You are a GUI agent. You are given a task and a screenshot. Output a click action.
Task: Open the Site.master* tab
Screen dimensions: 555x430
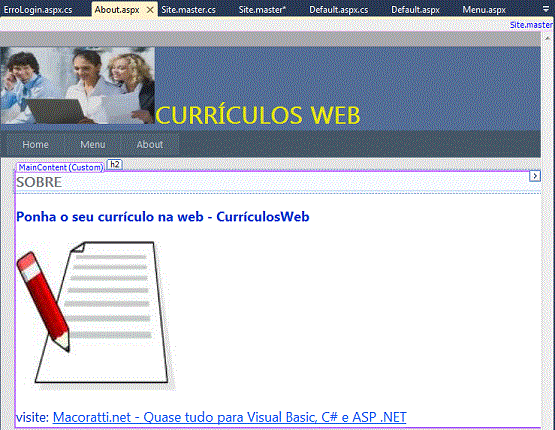click(x=262, y=10)
